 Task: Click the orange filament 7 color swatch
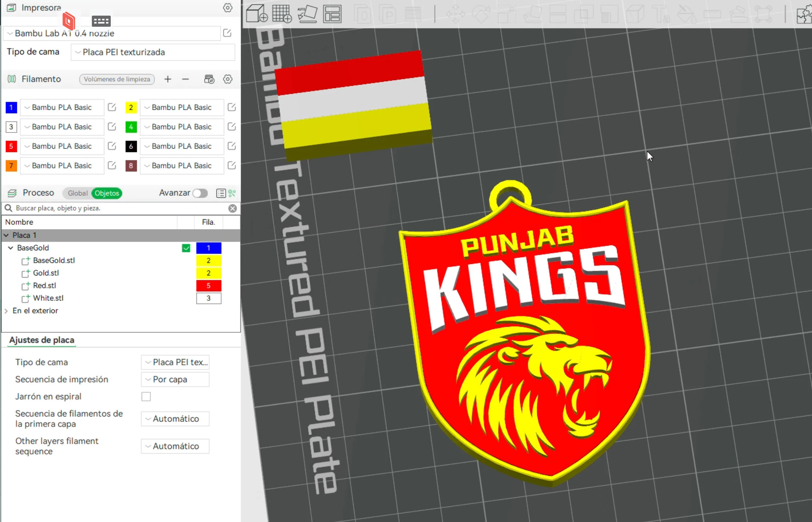coord(11,166)
